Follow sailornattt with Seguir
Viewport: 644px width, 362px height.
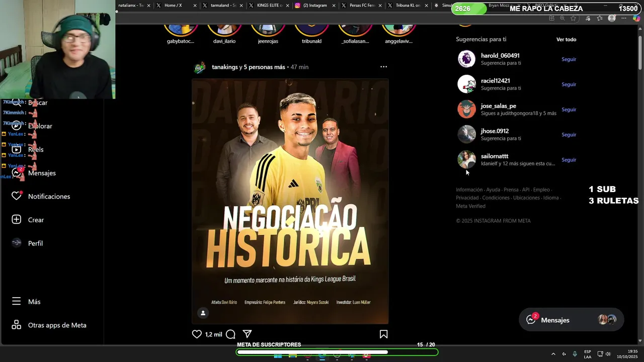pos(569,160)
